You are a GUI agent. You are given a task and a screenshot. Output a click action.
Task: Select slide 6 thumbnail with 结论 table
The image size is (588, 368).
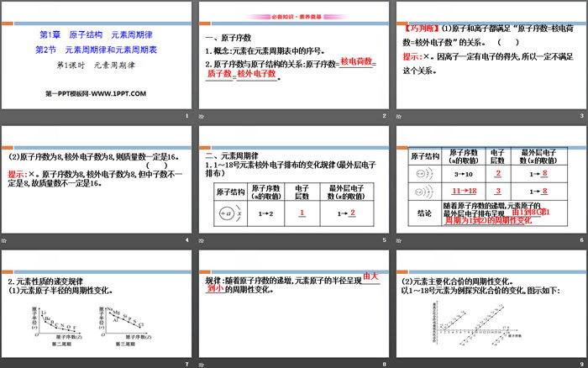[491, 180]
